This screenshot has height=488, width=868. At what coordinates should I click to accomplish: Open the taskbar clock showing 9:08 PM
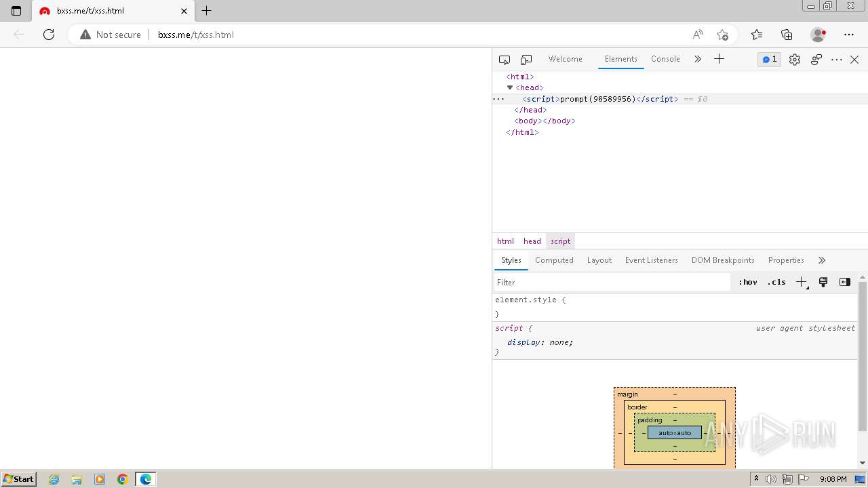click(833, 479)
